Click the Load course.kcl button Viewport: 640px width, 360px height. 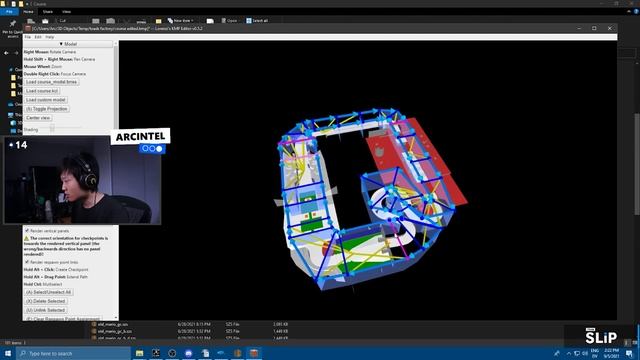pyautogui.click(x=42, y=91)
